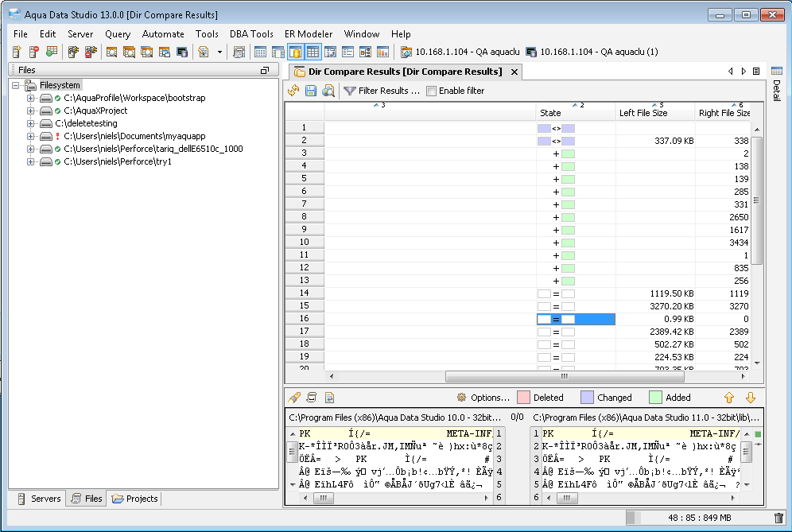This screenshot has height=532, width=792.
Task: Open the ER Modeler menu
Action: (x=309, y=34)
